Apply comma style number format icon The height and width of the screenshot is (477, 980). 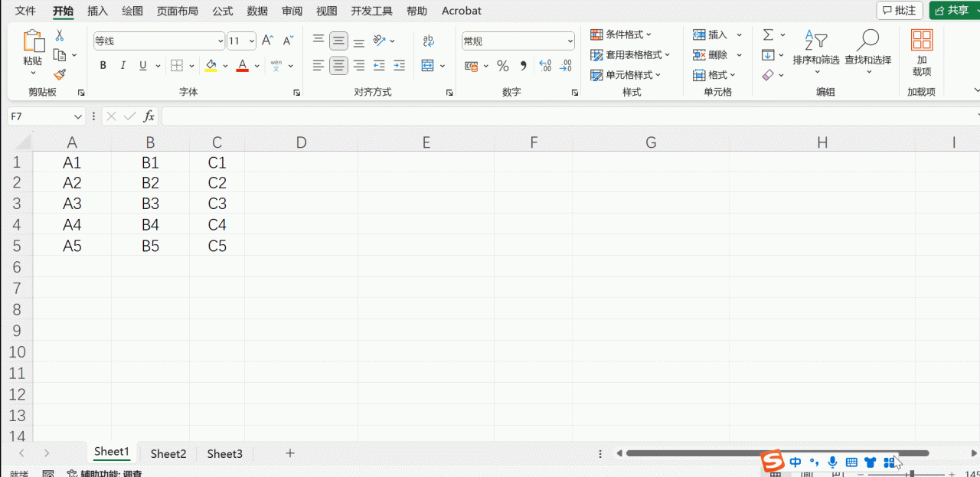pos(524,67)
